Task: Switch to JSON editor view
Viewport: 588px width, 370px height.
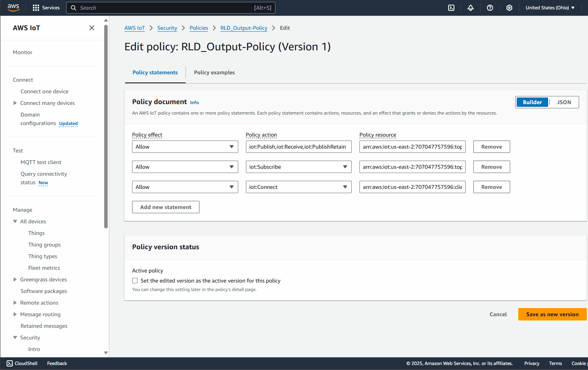Action: coord(564,102)
